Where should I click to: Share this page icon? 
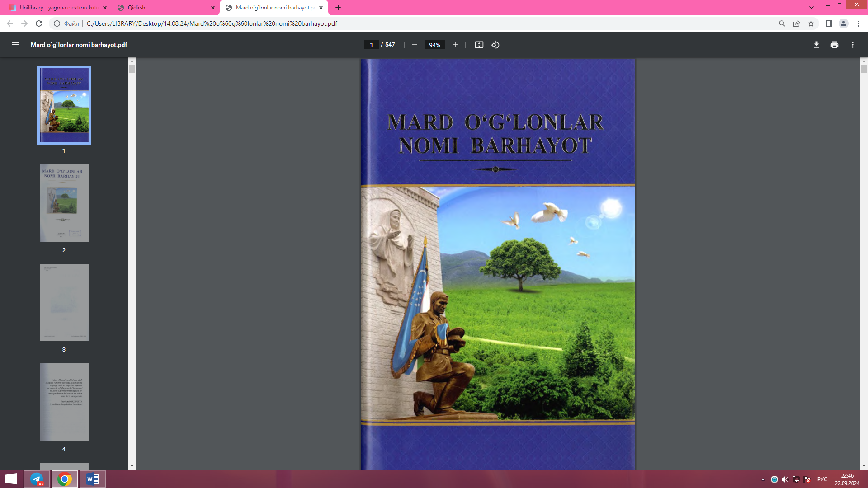tap(797, 23)
